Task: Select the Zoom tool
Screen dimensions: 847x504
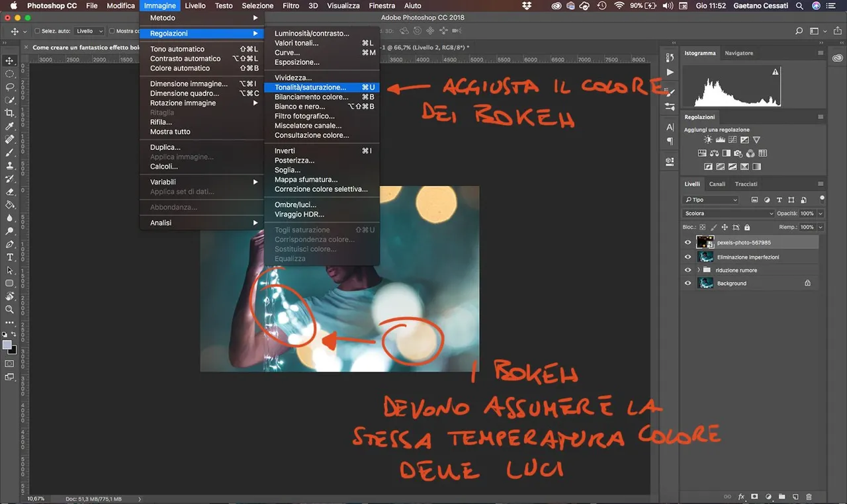Action: [10, 310]
